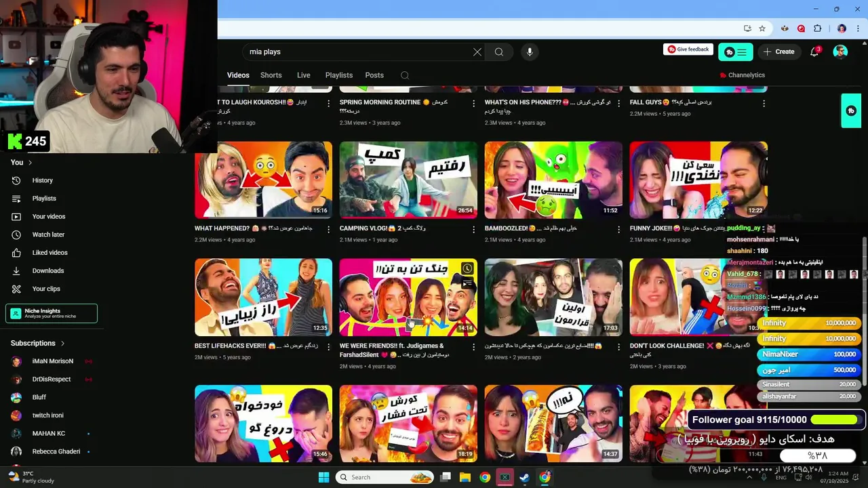This screenshot has width=868, height=488.
Task: Open the MAHAN KC subscription
Action: tap(49, 434)
